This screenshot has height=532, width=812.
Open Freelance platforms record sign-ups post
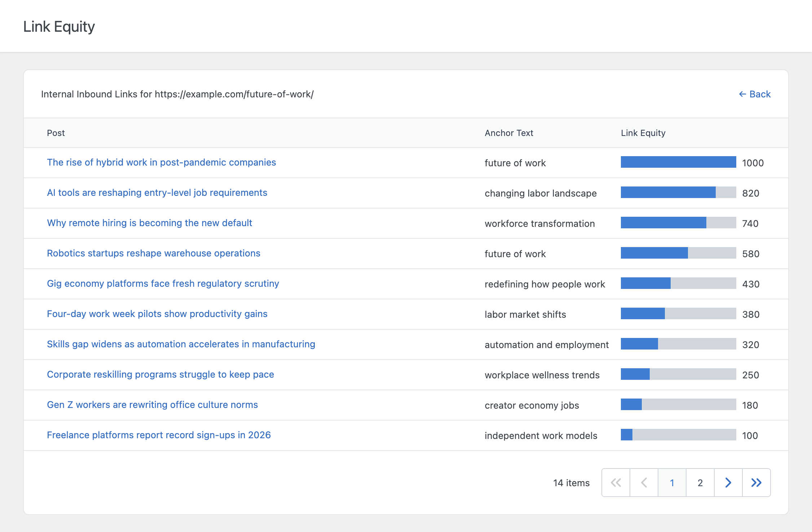coord(159,435)
